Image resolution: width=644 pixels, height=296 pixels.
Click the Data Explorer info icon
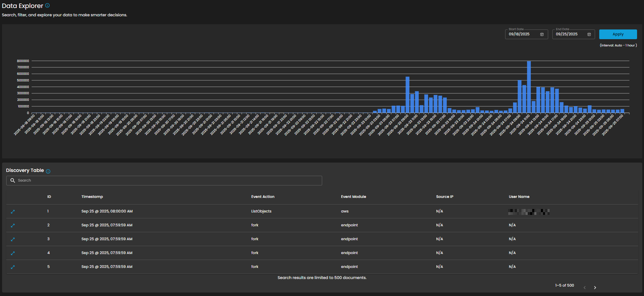tap(48, 6)
